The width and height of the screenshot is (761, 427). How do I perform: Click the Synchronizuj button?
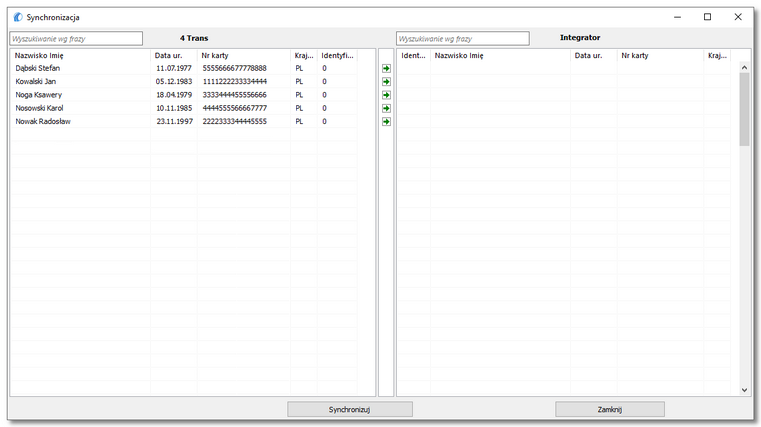click(350, 409)
